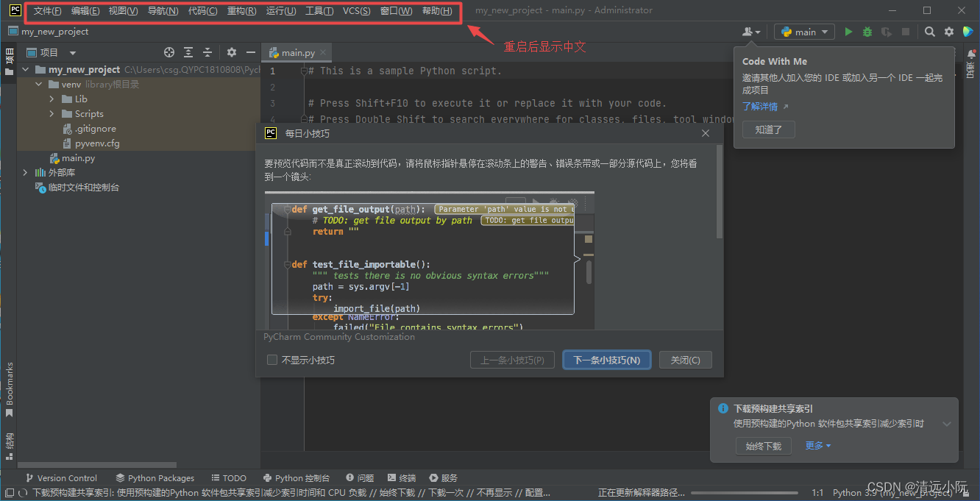Screen dimensions: 980x501
Task: Open project panel options gear
Action: tap(232, 52)
